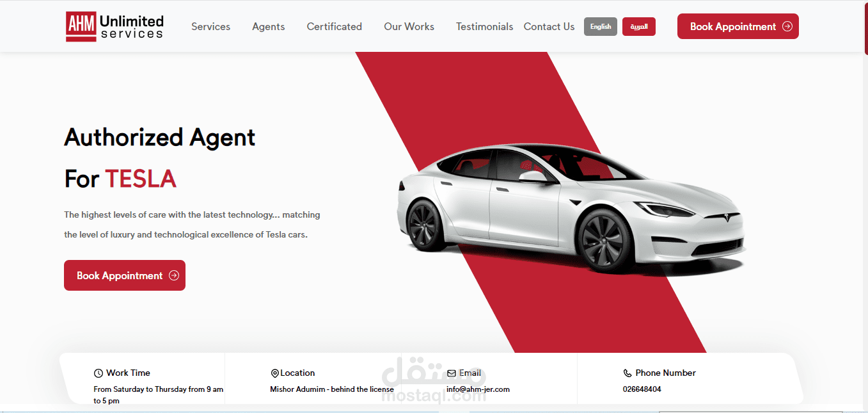This screenshot has height=413, width=868.
Task: Click the Work Time clock icon
Action: tap(98, 373)
